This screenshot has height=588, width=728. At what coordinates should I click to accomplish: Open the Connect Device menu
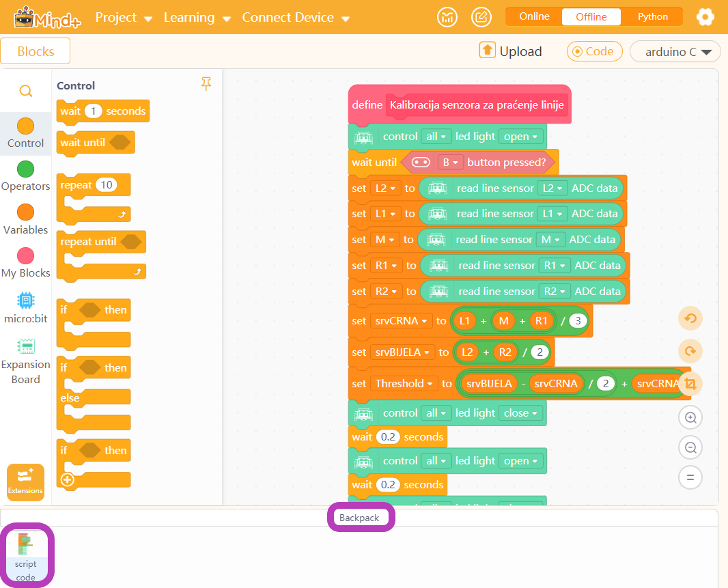point(296,18)
